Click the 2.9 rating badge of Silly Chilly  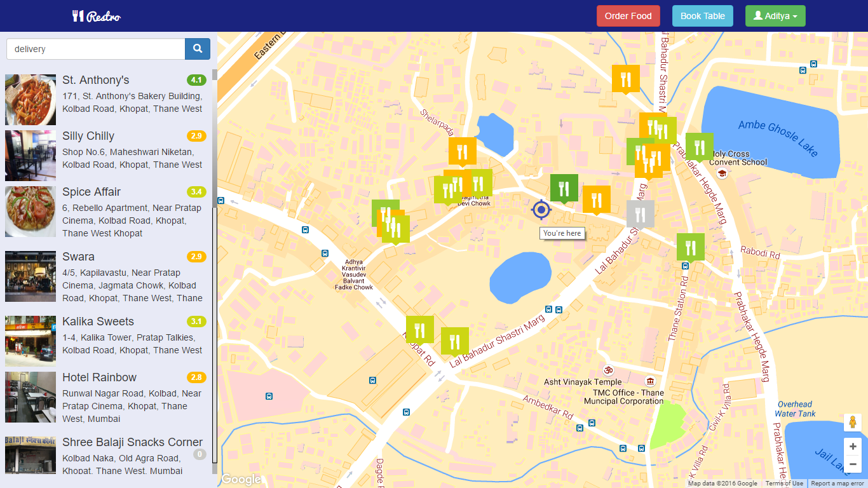pyautogui.click(x=196, y=136)
